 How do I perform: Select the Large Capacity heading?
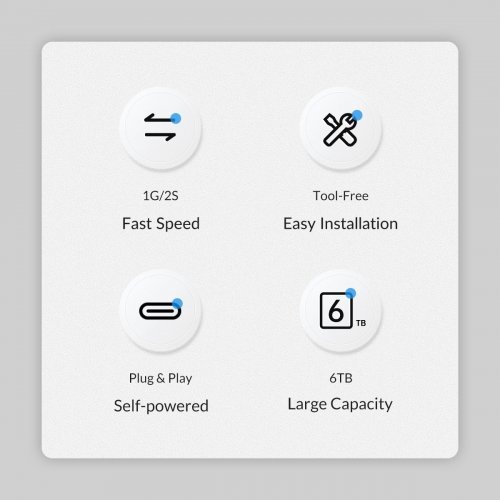pos(340,404)
